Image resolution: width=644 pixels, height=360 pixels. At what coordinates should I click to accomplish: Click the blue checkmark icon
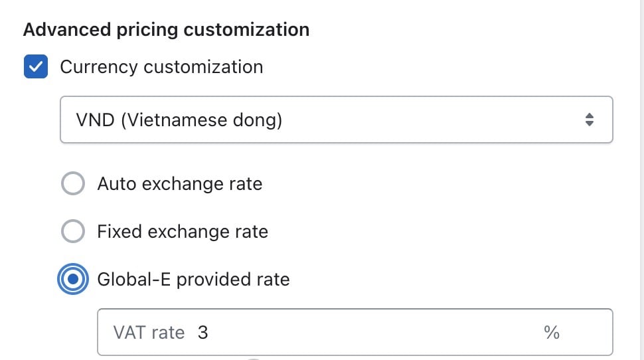36,66
